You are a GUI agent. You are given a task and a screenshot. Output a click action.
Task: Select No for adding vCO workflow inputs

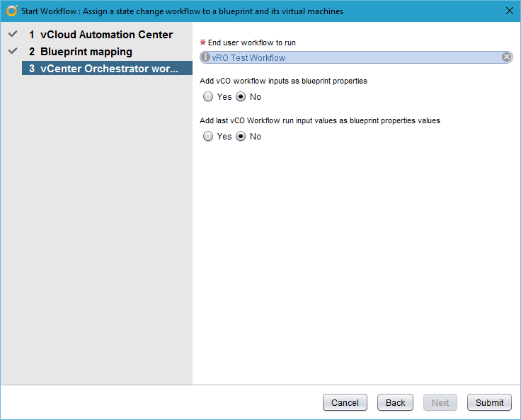[241, 97]
